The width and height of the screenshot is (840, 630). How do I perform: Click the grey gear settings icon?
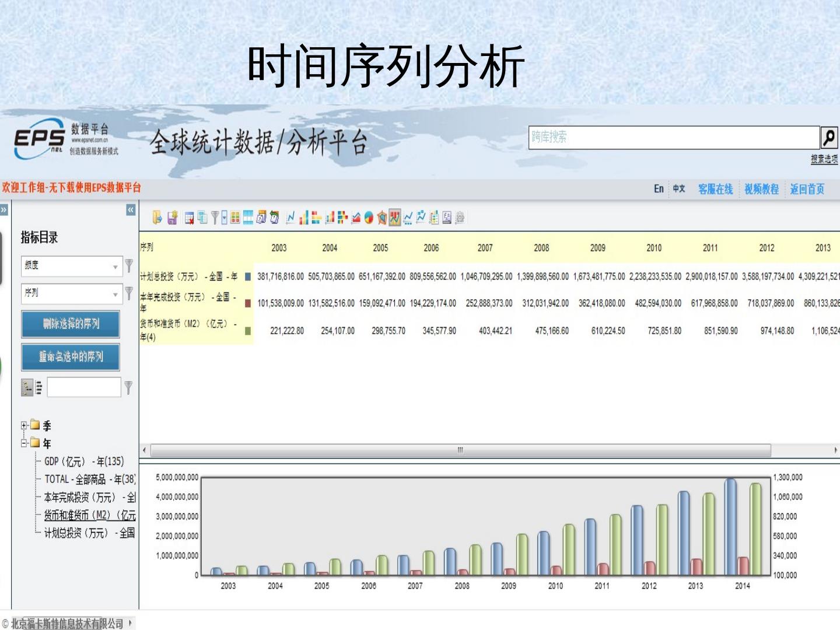(x=460, y=218)
